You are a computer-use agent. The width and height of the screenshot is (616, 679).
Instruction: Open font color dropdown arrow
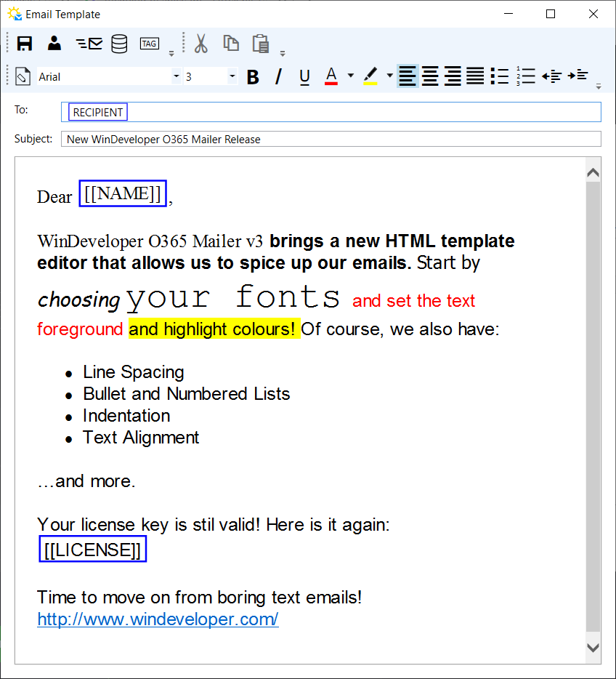(350, 76)
